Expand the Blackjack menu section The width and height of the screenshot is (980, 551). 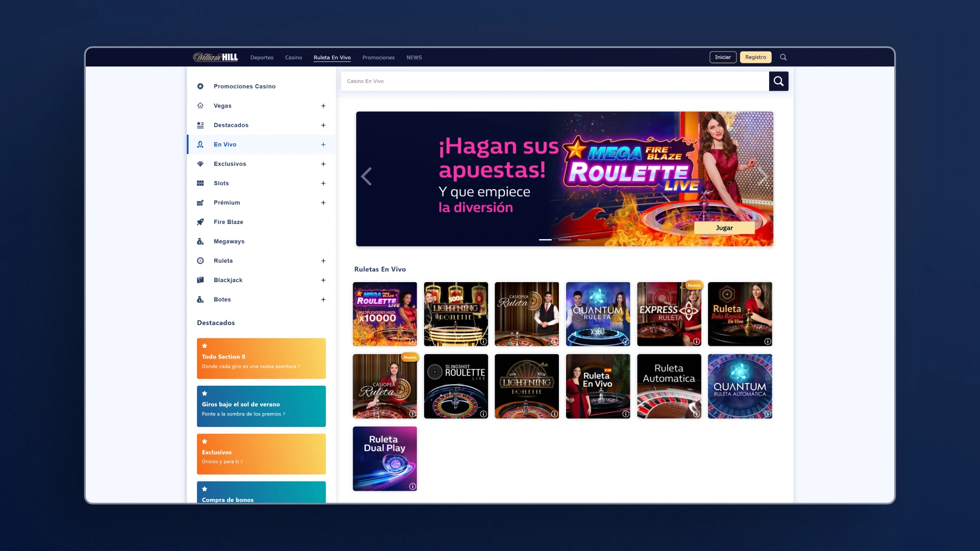click(x=323, y=280)
